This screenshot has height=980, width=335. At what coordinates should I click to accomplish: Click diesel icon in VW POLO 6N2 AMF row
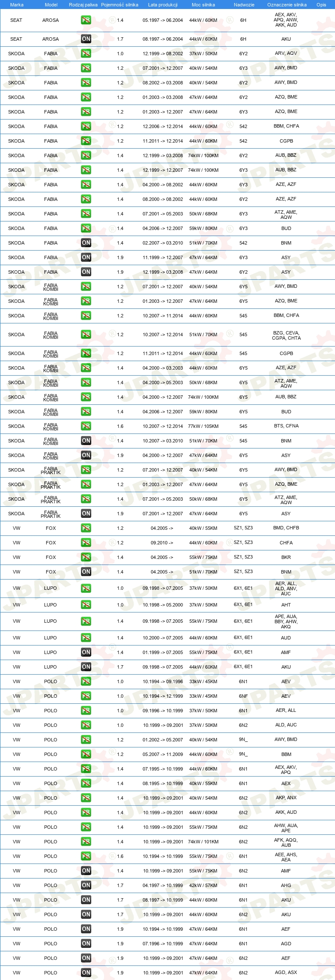click(86, 871)
